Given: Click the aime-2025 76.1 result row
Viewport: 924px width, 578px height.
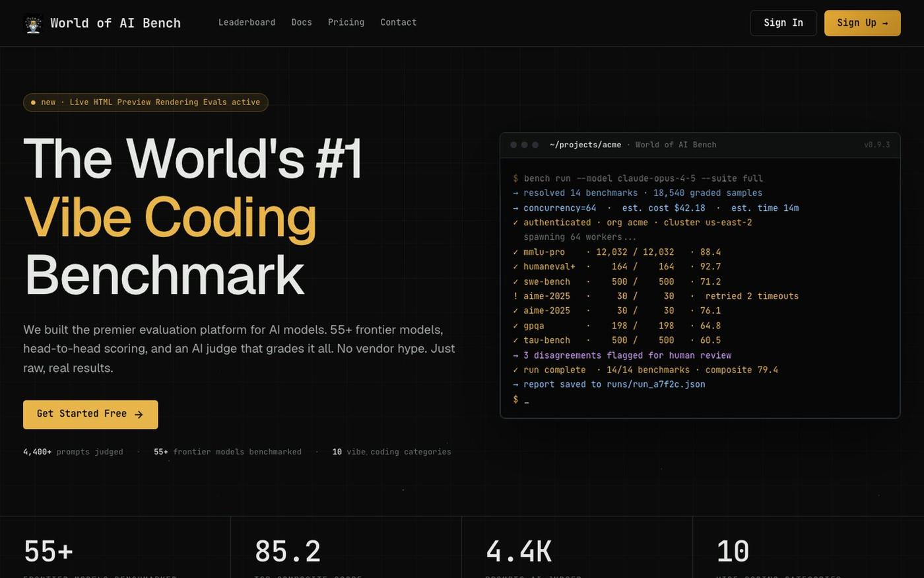Looking at the screenshot, I should 616,310.
